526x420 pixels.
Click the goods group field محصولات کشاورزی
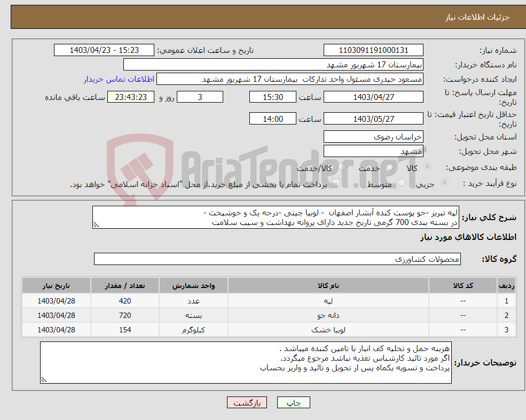click(x=278, y=259)
